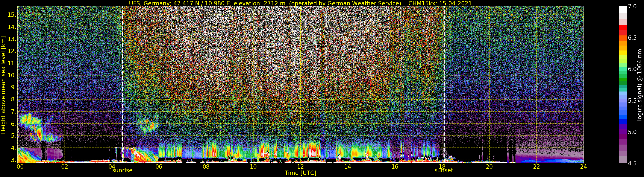Click the sunset label below the time axis
This screenshot has height=177, width=644.
click(x=444, y=171)
